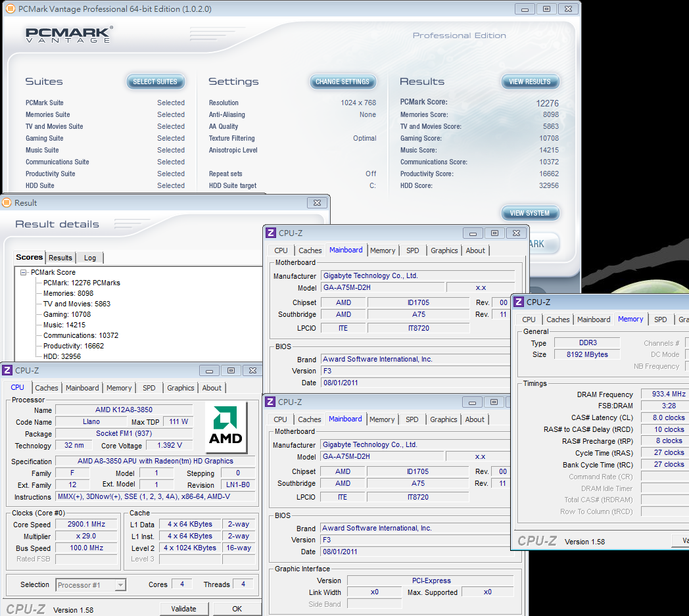The image size is (689, 616).
Task: Switch to the Results tab in Result details
Action: pyautogui.click(x=60, y=258)
